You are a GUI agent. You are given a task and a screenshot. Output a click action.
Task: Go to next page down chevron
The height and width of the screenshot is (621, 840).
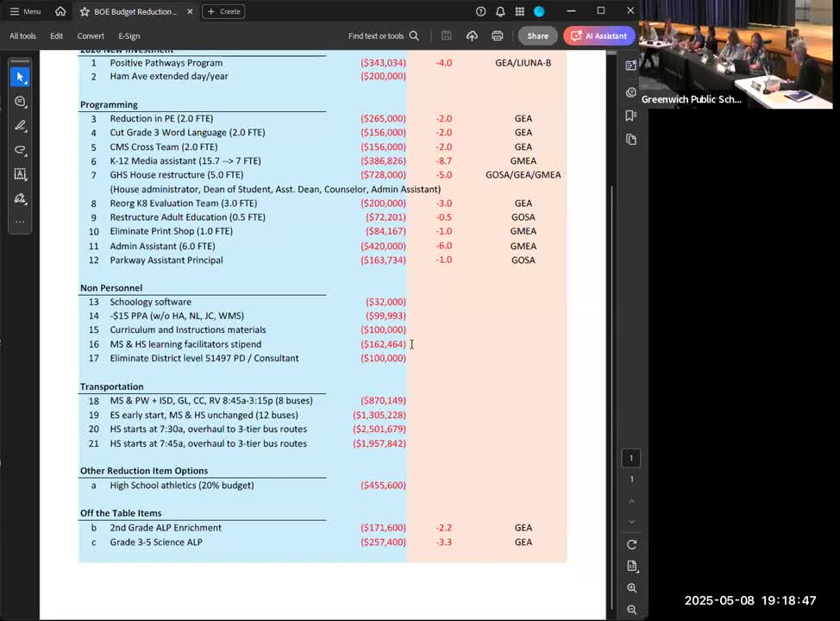(x=631, y=521)
